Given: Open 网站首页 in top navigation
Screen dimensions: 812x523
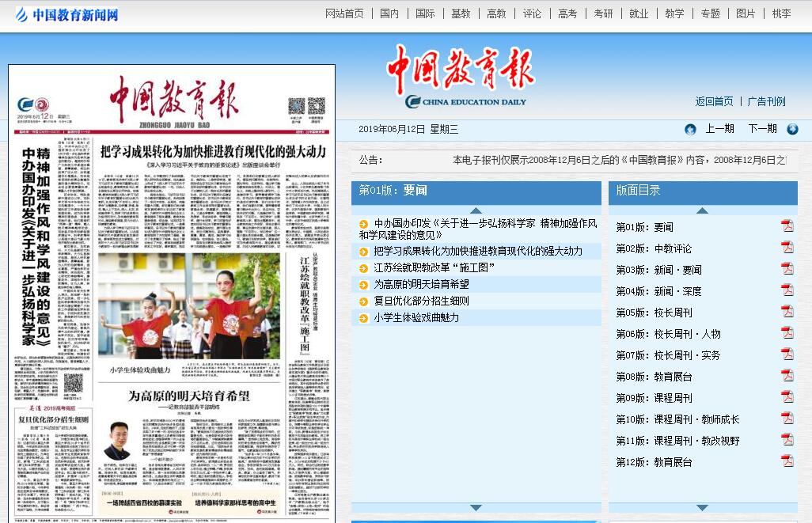Looking at the screenshot, I should coord(344,13).
